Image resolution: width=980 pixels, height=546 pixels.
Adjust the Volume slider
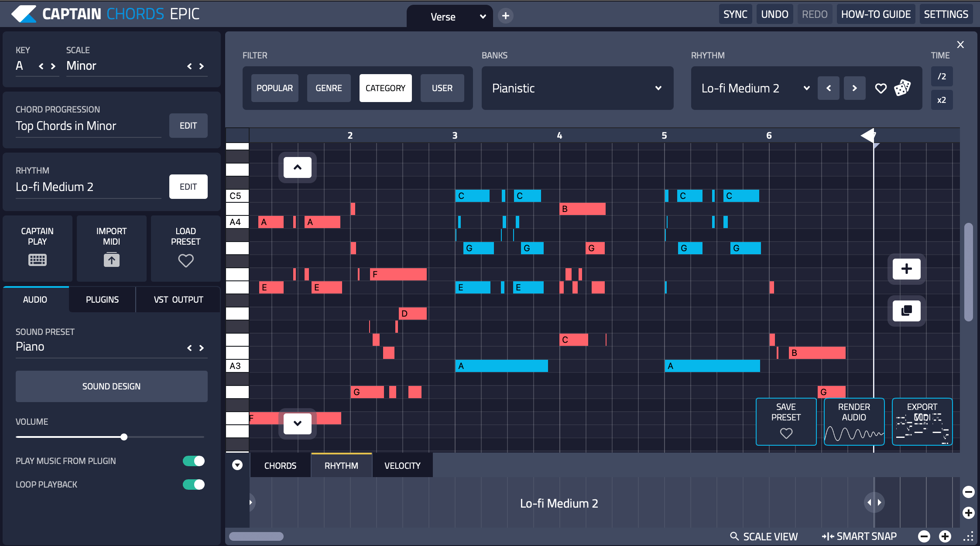[124, 437]
